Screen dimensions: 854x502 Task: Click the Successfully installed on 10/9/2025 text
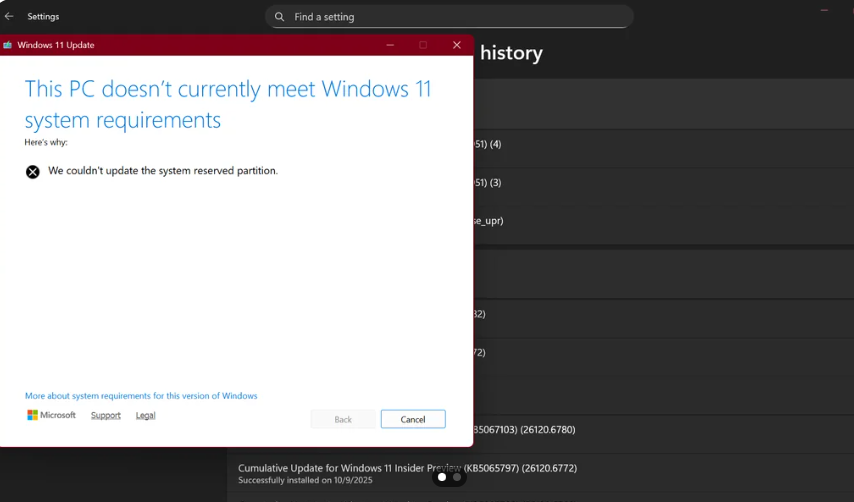(305, 480)
